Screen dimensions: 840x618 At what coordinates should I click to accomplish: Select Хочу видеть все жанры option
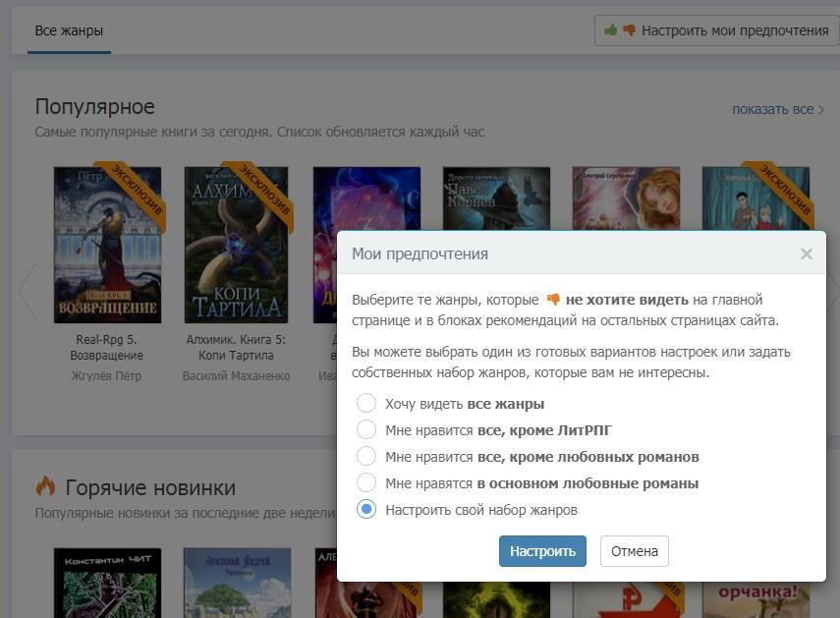click(x=366, y=404)
